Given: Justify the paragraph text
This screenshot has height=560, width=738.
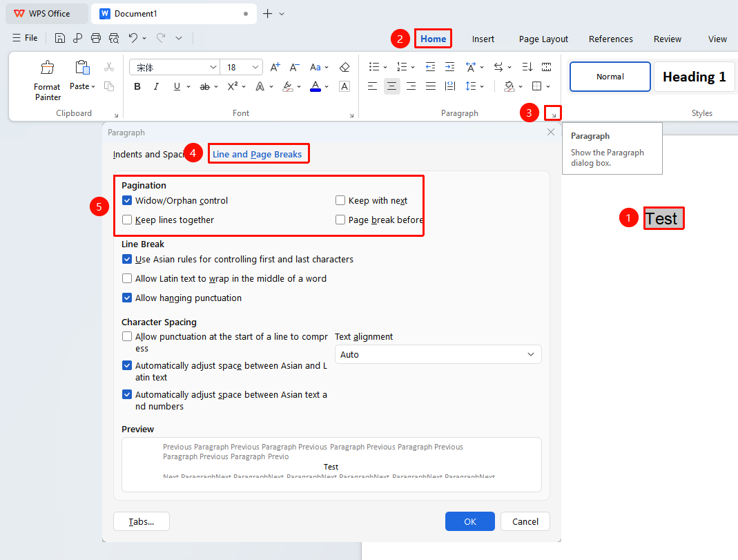Looking at the screenshot, I should [x=431, y=86].
